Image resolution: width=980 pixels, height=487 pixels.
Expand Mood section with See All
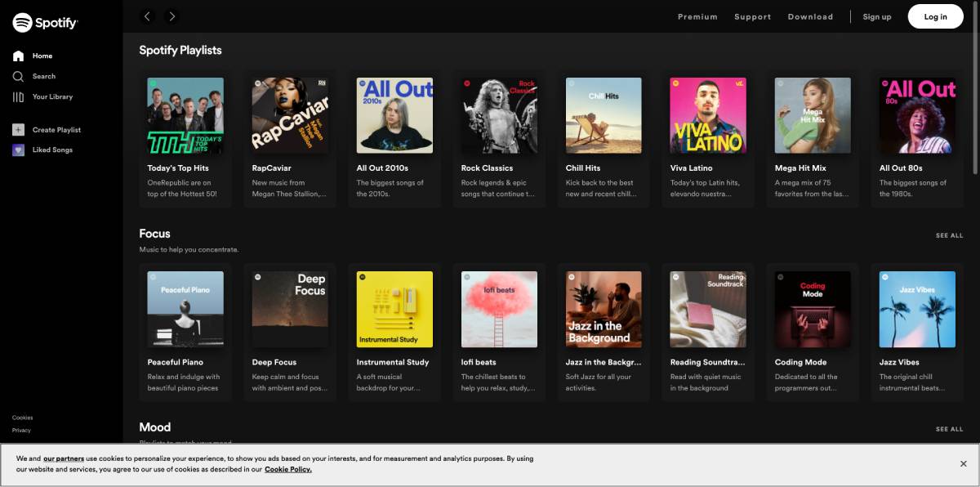(950, 429)
